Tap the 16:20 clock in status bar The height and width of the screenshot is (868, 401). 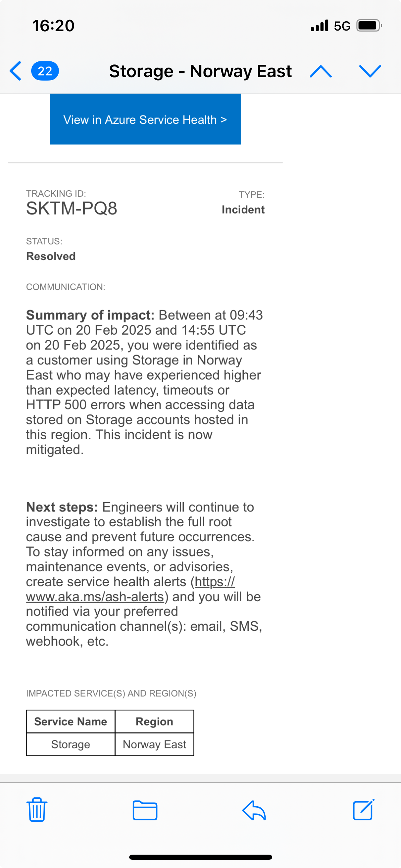[x=53, y=26]
